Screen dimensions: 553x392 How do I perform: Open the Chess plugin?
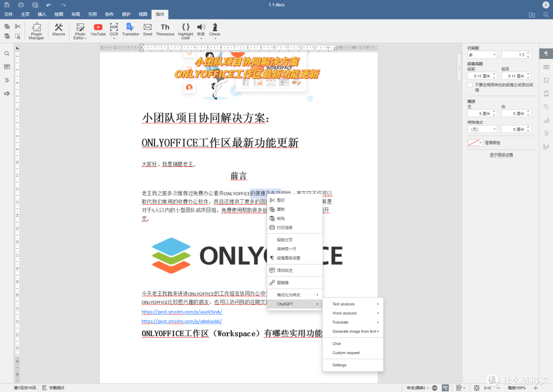(215, 30)
